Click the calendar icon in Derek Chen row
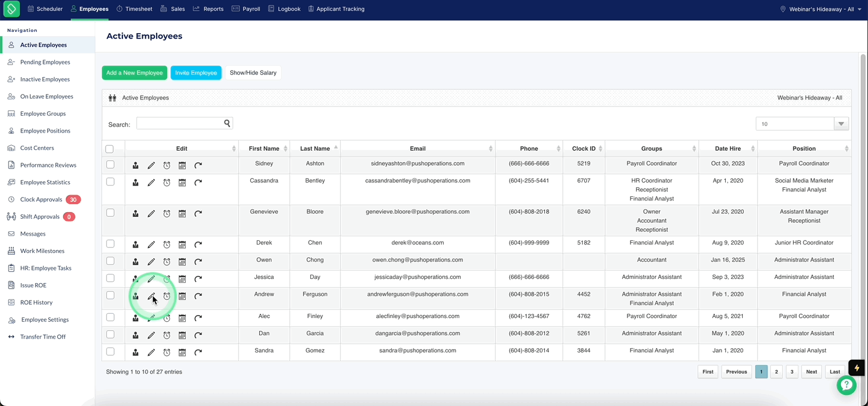The image size is (868, 406). coord(182,245)
